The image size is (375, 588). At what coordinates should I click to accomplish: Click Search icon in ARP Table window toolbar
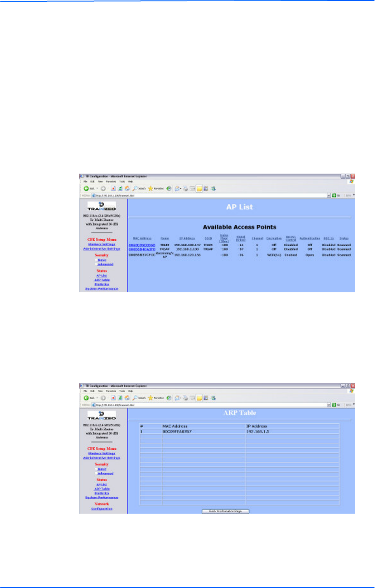[135, 398]
